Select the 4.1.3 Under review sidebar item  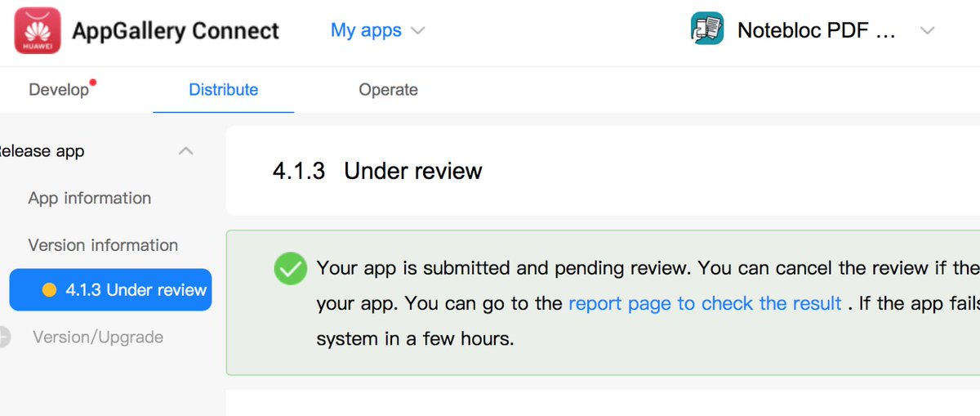[110, 290]
